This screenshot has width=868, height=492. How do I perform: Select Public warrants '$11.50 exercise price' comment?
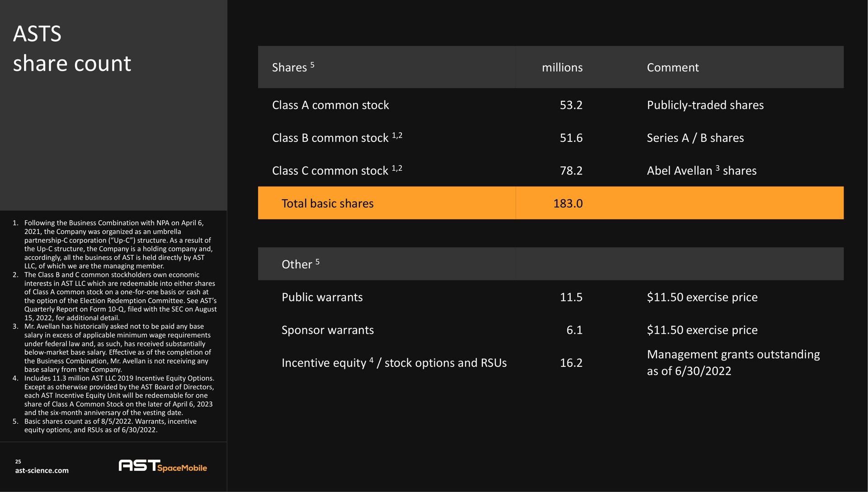[702, 297]
